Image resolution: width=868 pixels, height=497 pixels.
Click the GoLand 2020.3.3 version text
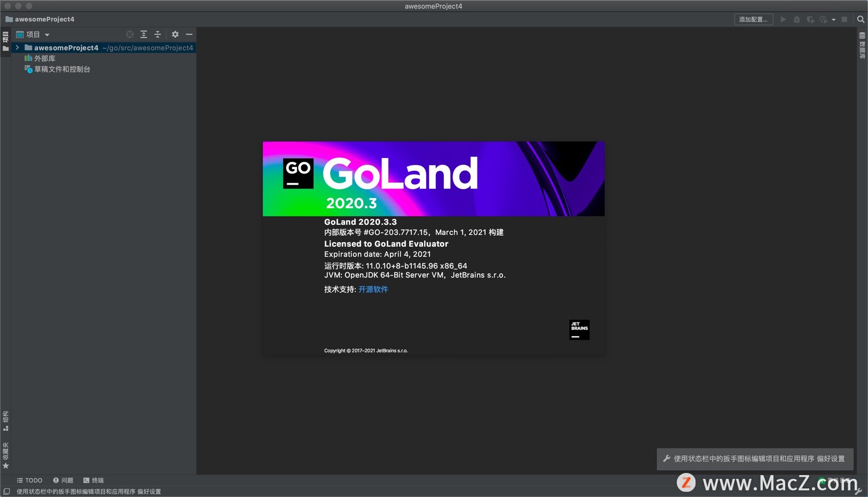[x=361, y=222]
